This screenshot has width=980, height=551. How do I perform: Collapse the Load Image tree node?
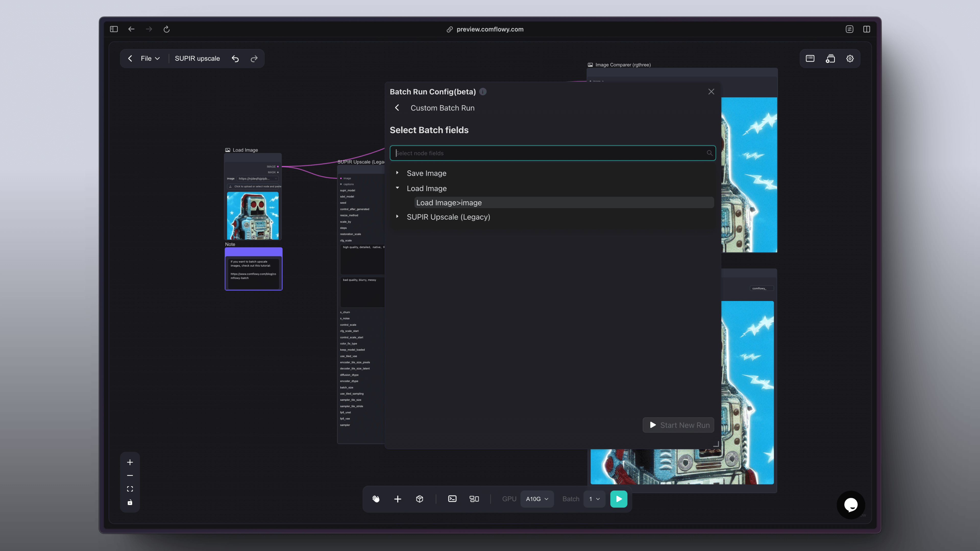pyautogui.click(x=397, y=188)
